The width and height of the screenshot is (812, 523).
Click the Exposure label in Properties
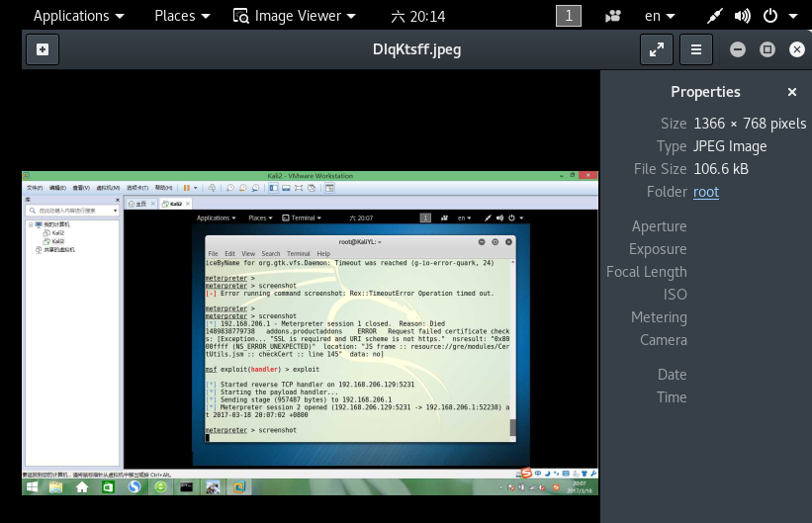658,249
